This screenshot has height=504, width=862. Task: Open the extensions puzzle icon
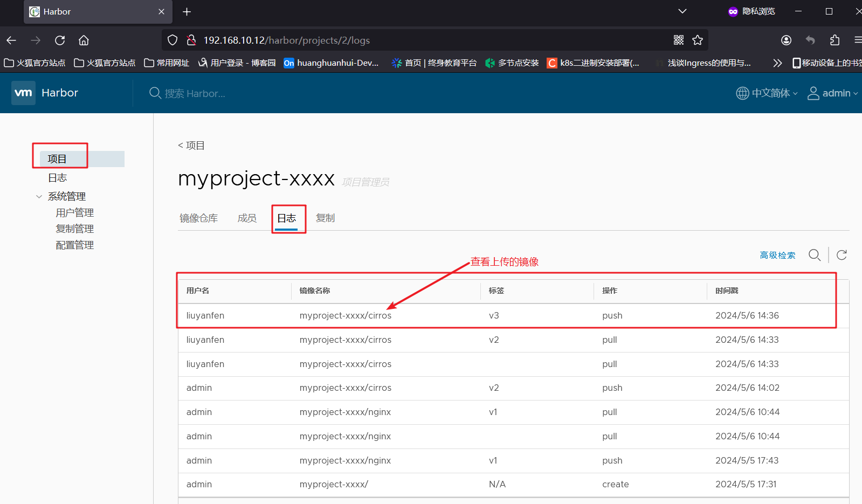(835, 40)
